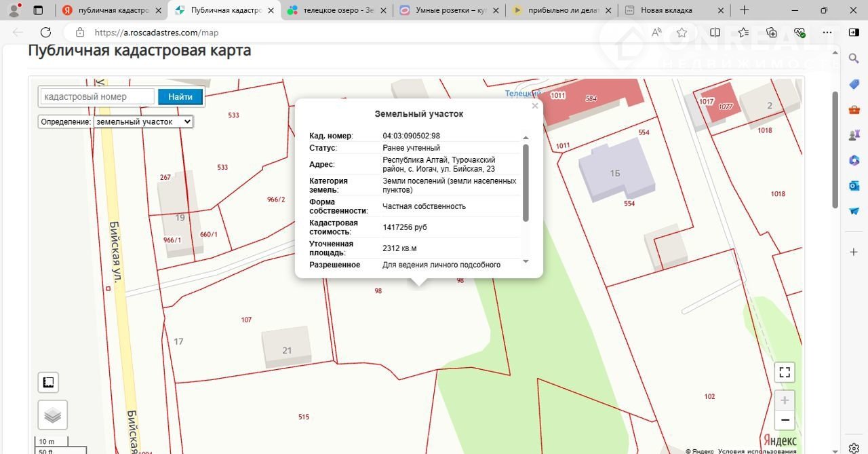
Task: Close the land plot info popup
Action: point(534,106)
